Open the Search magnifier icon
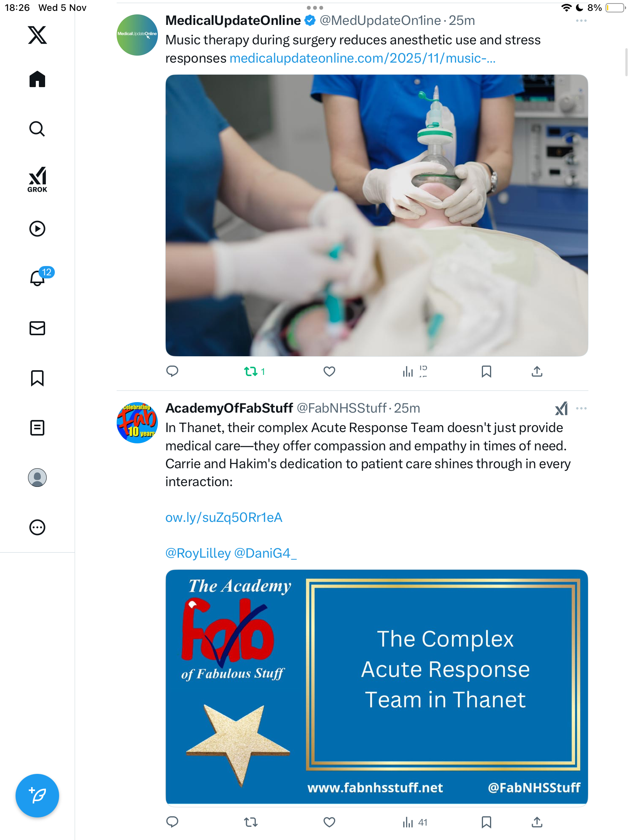This screenshot has width=630, height=840. click(37, 129)
